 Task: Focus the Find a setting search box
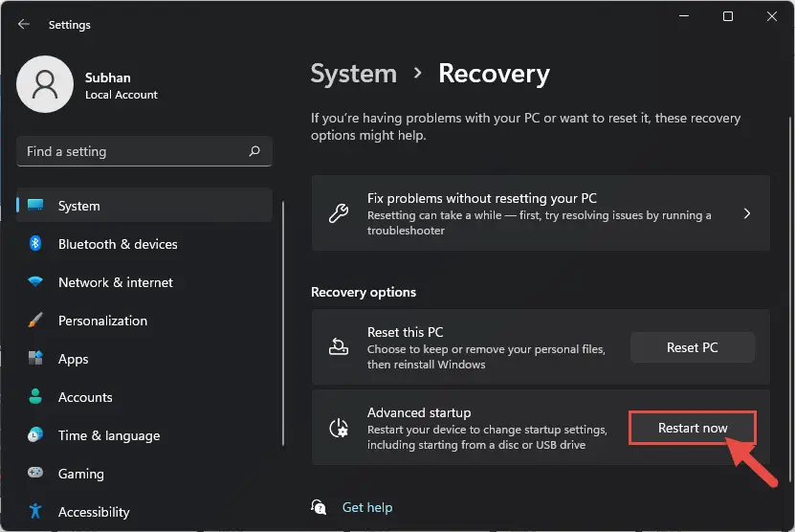pos(144,151)
